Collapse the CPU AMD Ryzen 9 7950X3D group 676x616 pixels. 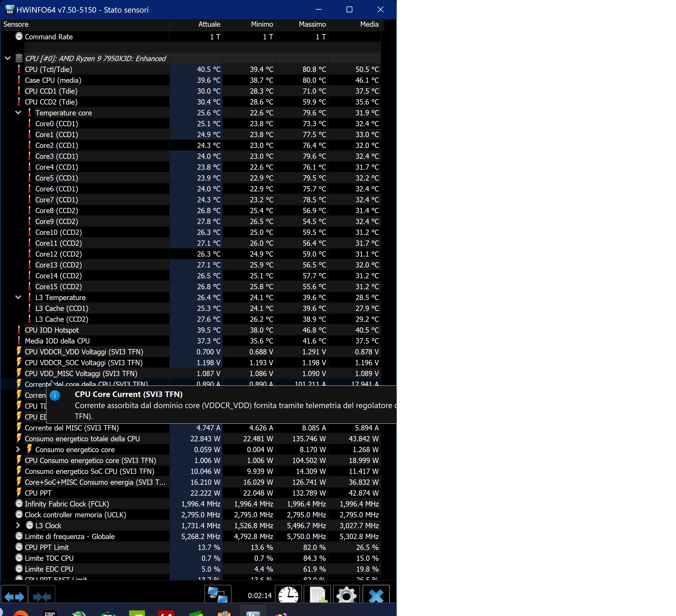(x=7, y=58)
